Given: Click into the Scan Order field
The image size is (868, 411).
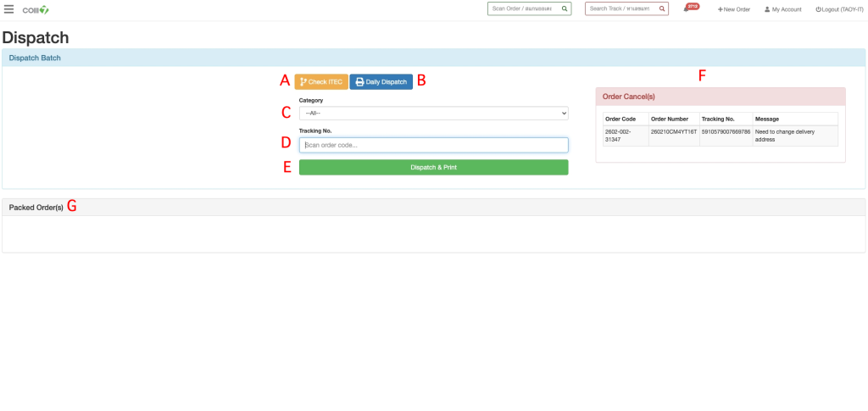Looking at the screenshot, I should click(x=522, y=8).
